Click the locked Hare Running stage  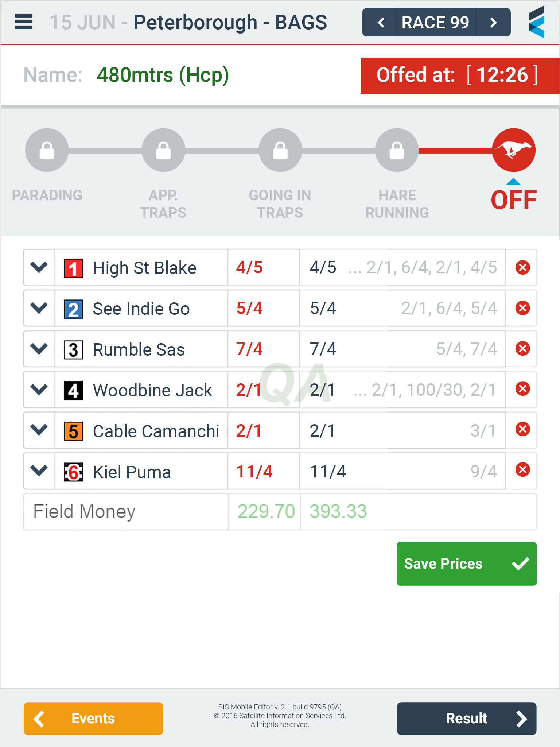(x=397, y=150)
